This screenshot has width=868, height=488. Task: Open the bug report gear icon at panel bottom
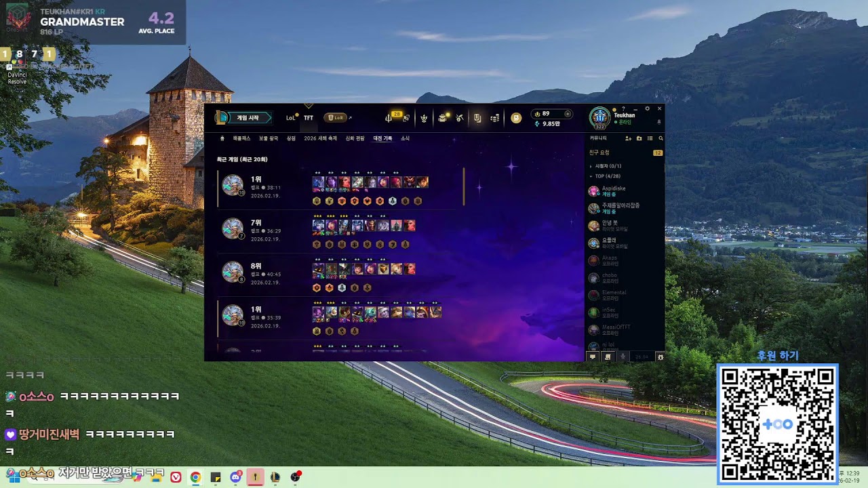[660, 357]
